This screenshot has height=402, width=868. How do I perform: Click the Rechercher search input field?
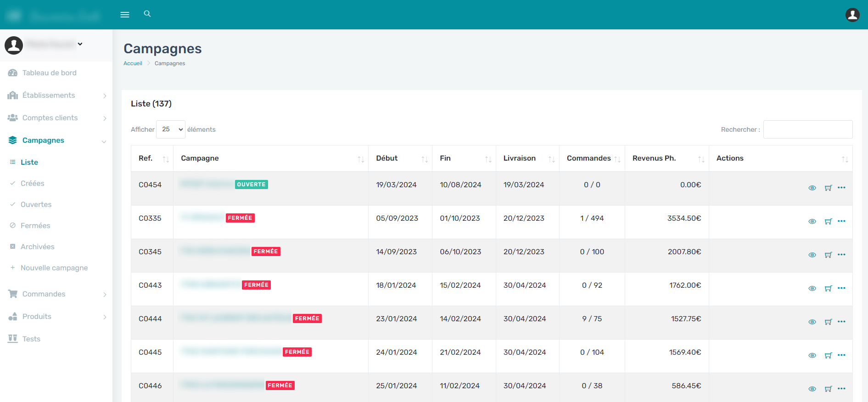(x=807, y=129)
